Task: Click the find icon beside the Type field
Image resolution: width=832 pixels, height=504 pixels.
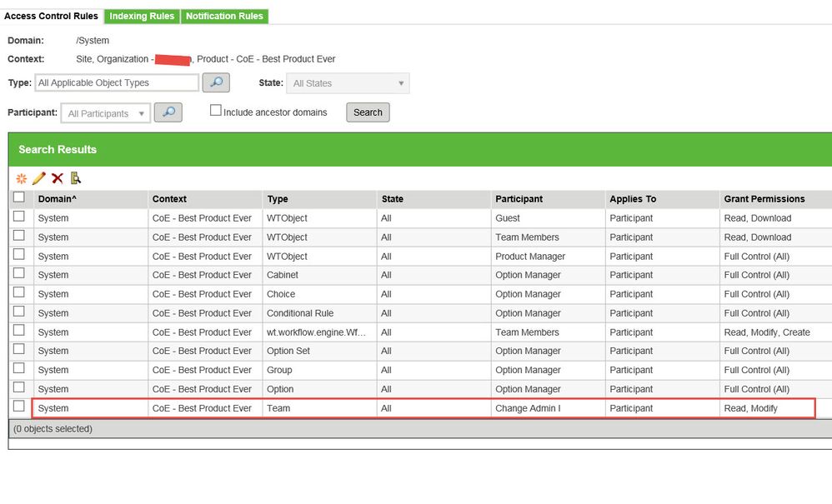Action: pos(216,82)
